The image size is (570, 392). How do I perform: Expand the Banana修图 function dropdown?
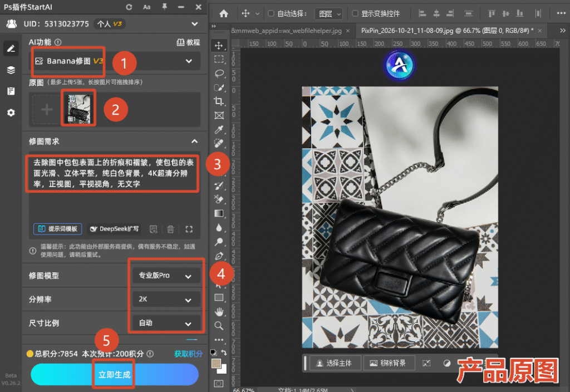pyautogui.click(x=115, y=61)
